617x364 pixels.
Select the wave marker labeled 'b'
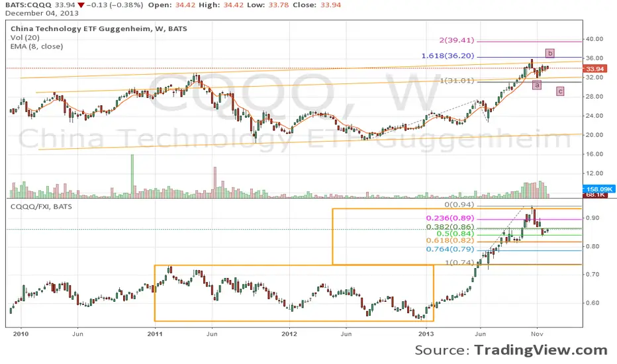(550, 53)
